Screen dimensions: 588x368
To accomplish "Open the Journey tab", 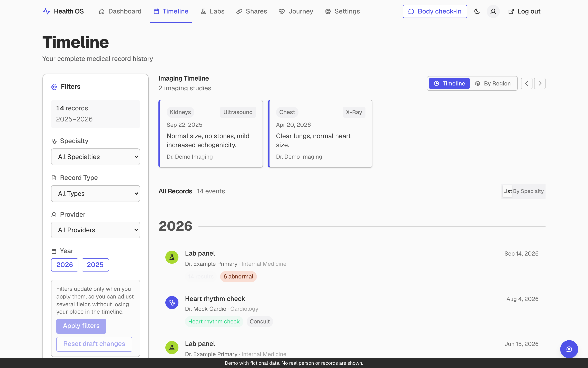I will pyautogui.click(x=296, y=11).
